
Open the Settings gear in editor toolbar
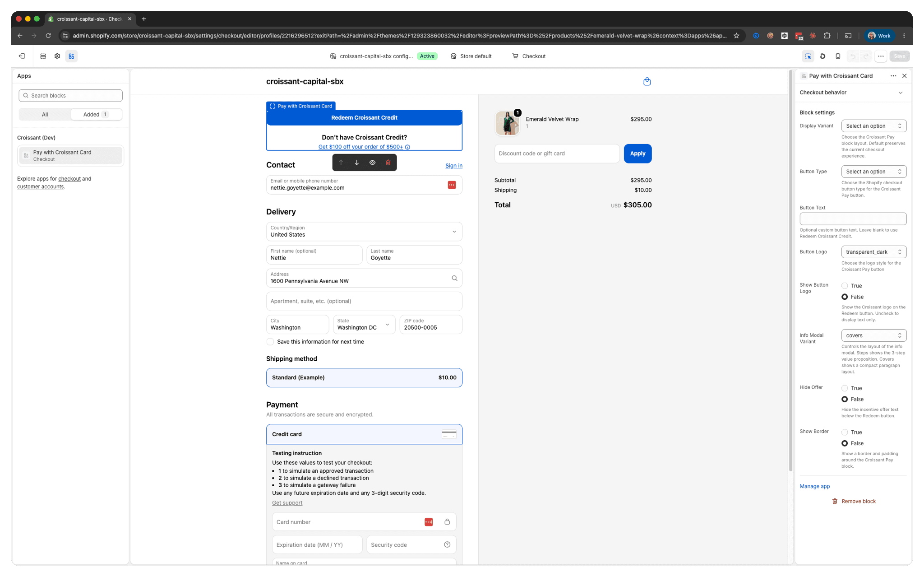pyautogui.click(x=57, y=56)
